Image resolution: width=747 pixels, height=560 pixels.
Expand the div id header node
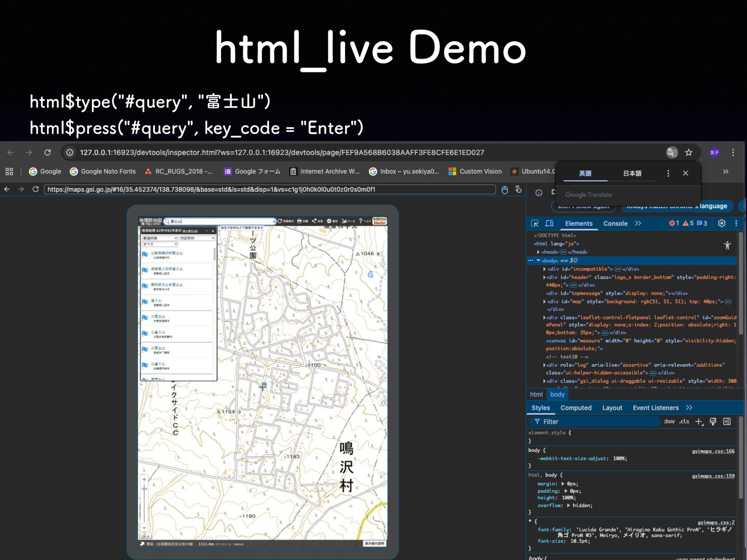[x=544, y=277]
